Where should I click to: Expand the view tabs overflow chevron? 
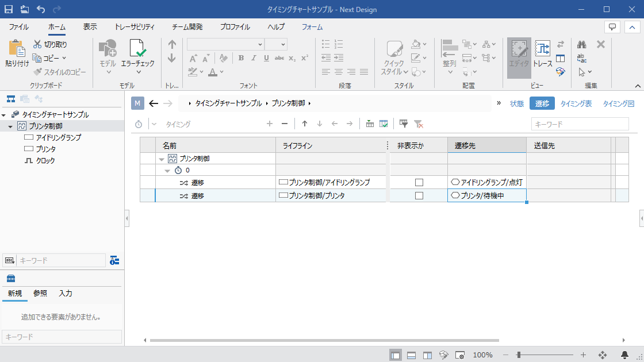[x=499, y=103]
